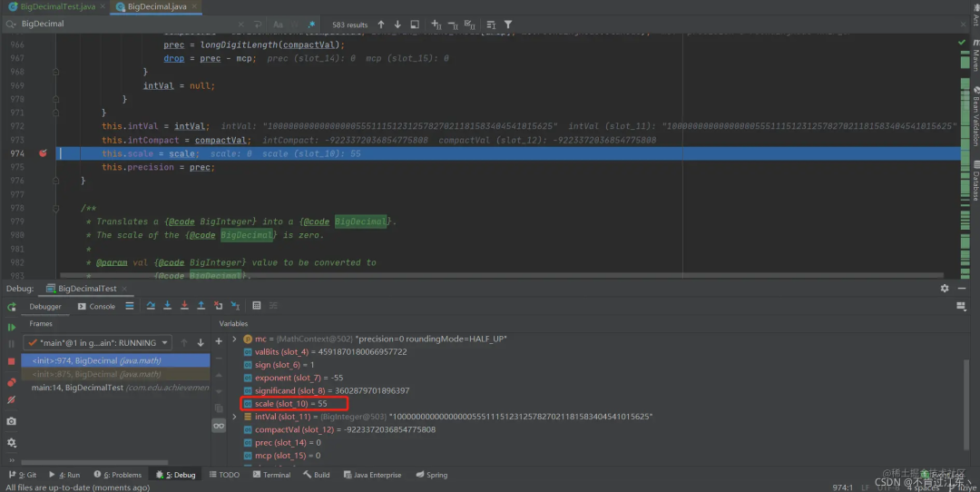
Task: Go to previous search occurrence arrow
Action: click(x=381, y=25)
